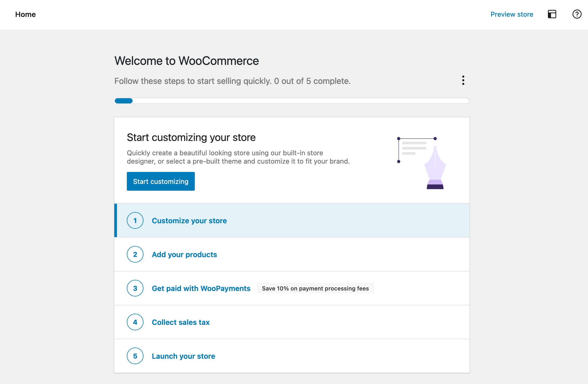Open Preview store

click(x=511, y=14)
